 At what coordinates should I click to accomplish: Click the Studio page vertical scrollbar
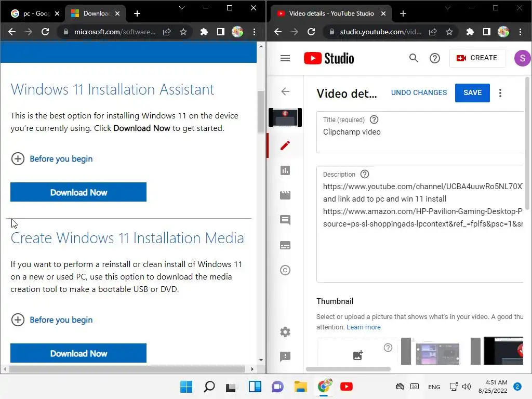[x=527, y=143]
